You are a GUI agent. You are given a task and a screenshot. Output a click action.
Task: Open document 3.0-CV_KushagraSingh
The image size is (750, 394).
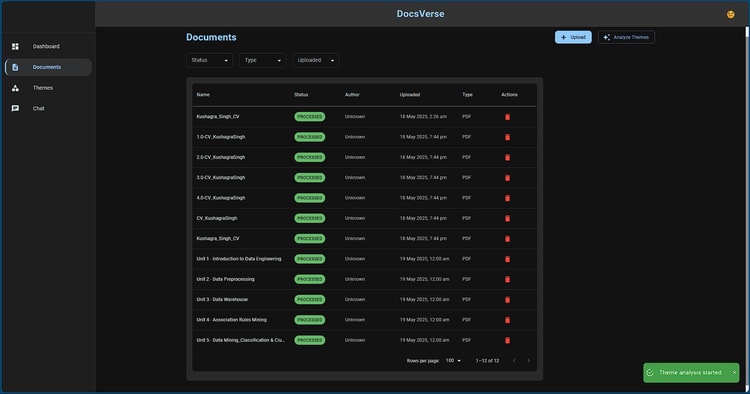(x=221, y=177)
